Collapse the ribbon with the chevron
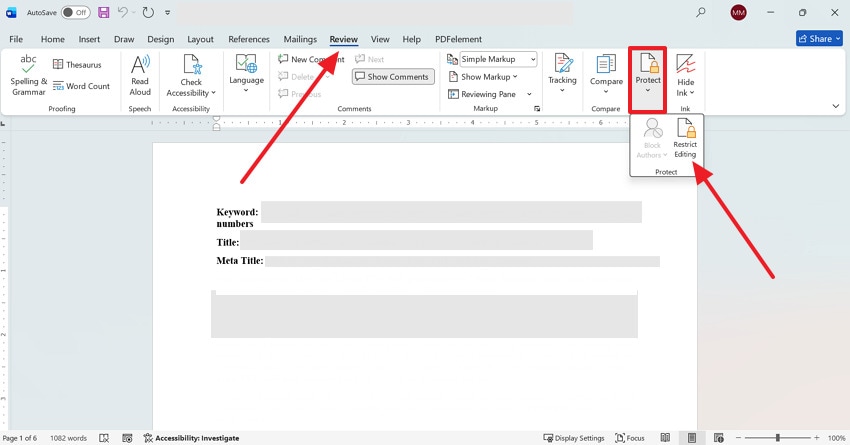This screenshot has width=850, height=445. click(x=835, y=106)
